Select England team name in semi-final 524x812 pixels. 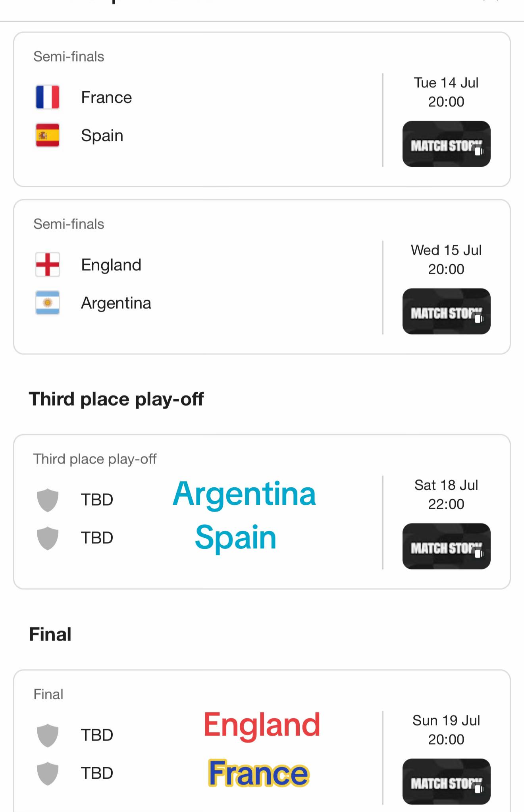(111, 265)
